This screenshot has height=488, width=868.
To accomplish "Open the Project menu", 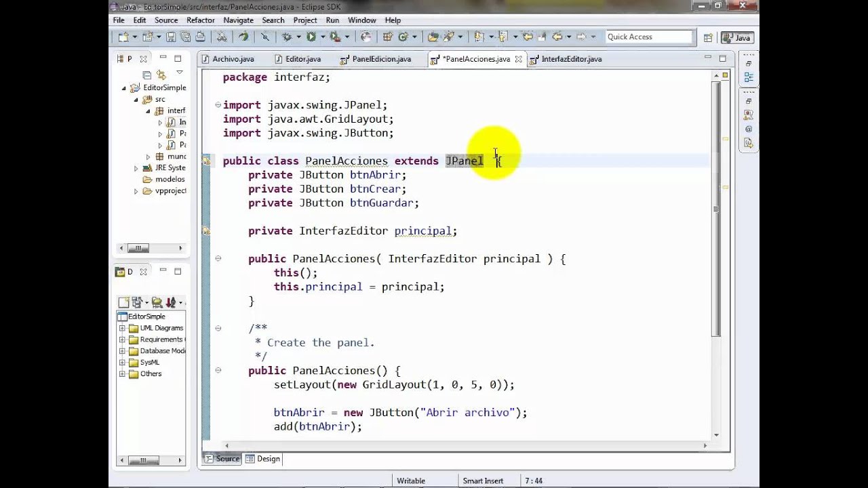I will [x=305, y=20].
